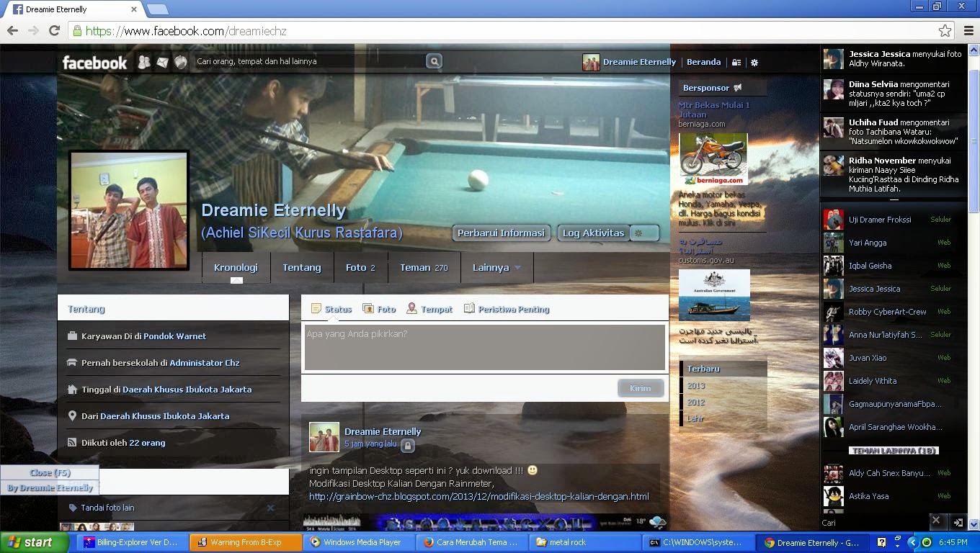This screenshot has width=980, height=553.
Task: Click the search magnifier button
Action: [x=434, y=61]
